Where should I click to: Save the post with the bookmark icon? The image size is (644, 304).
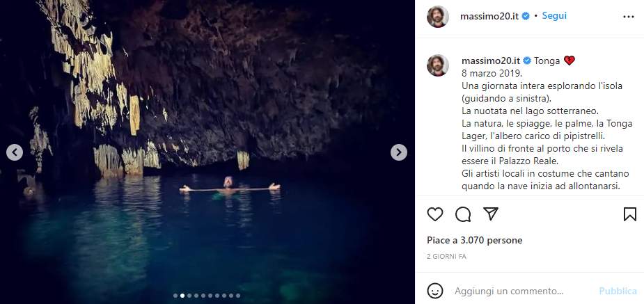point(629,214)
